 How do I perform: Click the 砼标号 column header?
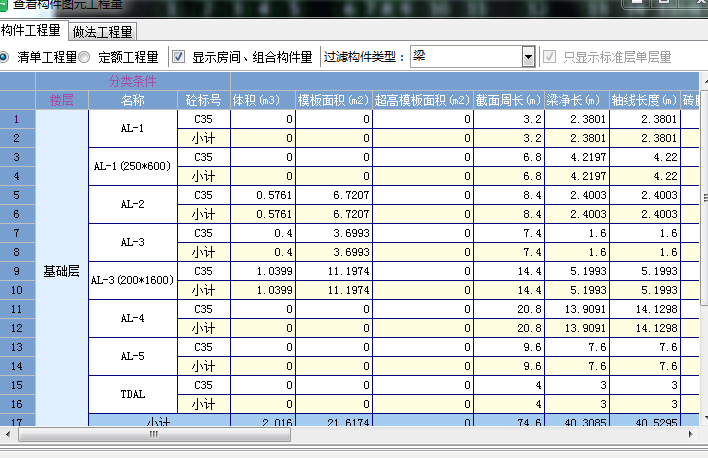(x=204, y=100)
